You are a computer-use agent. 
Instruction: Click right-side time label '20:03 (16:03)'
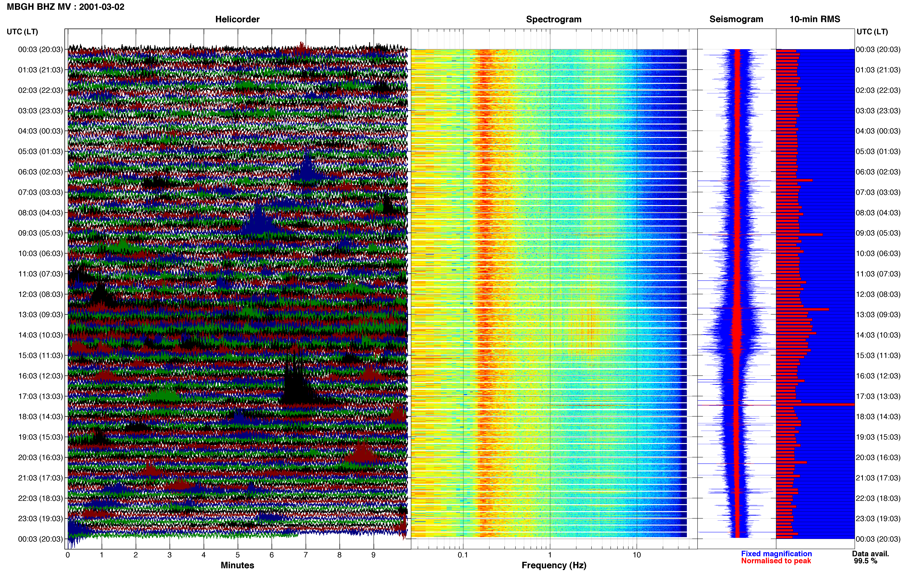tap(878, 457)
